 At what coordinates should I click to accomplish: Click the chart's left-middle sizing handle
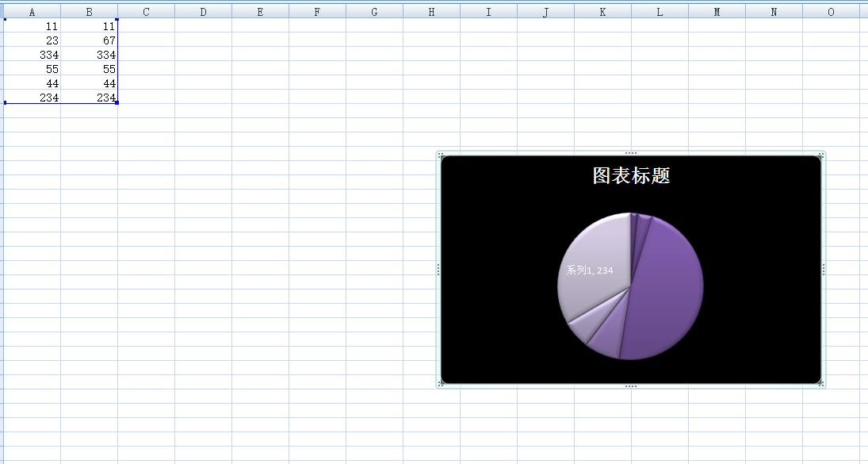(x=438, y=270)
